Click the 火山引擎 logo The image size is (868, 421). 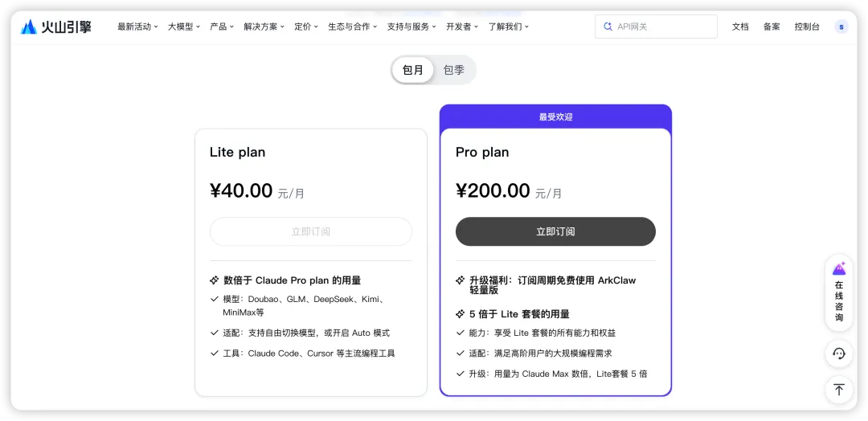[56, 27]
